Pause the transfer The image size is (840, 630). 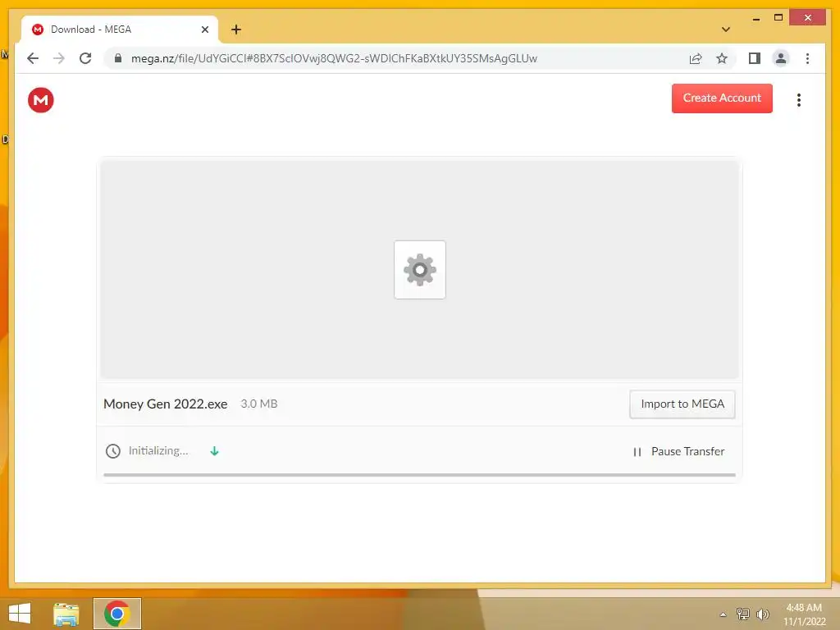pos(678,452)
